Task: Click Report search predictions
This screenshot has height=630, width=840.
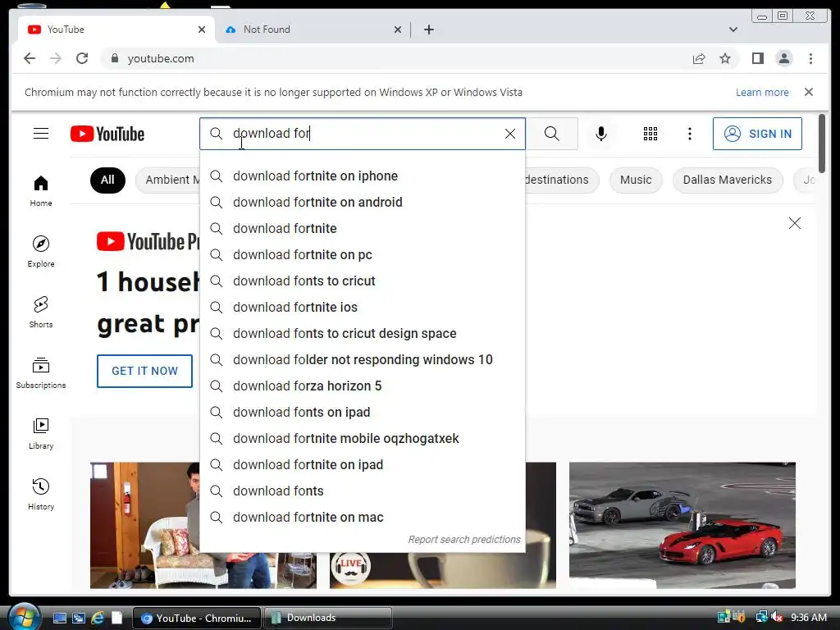Action: click(464, 540)
